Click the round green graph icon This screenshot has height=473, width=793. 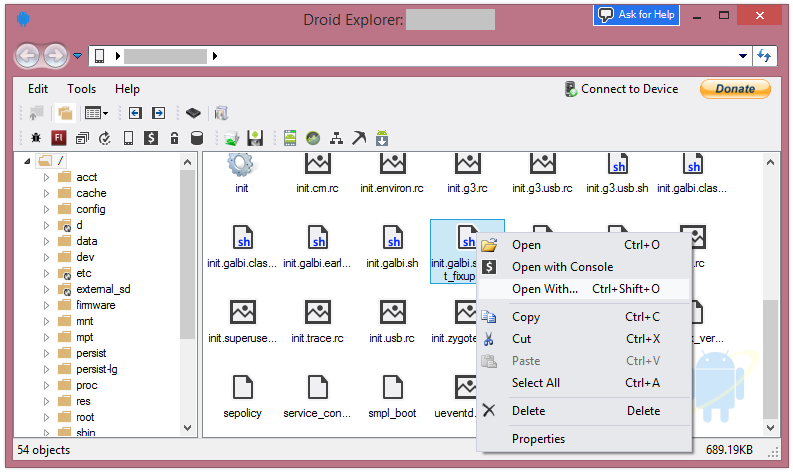[x=313, y=138]
